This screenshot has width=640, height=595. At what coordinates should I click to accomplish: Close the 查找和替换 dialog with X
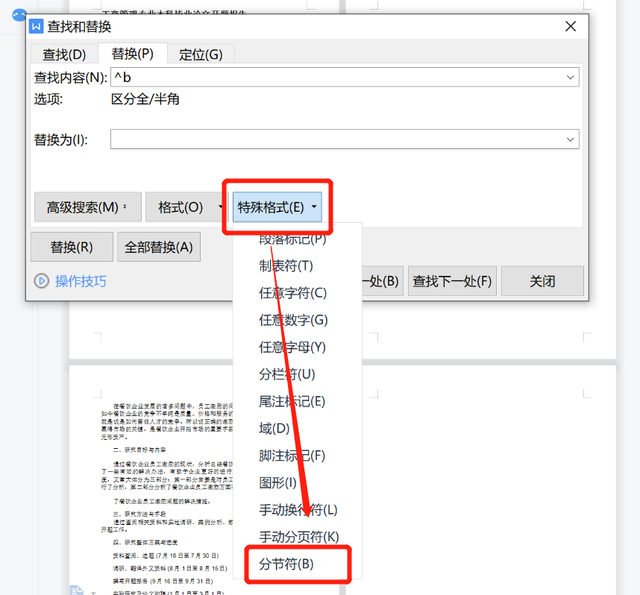click(x=571, y=27)
